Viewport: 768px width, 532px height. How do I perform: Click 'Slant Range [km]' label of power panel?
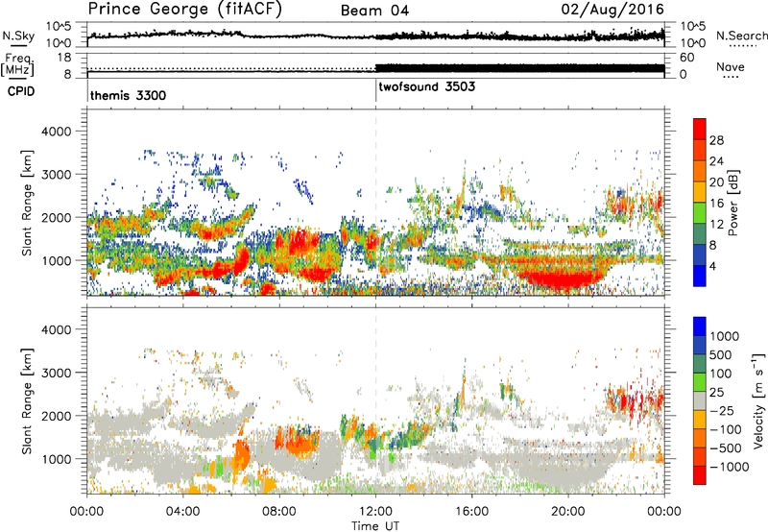coord(27,203)
